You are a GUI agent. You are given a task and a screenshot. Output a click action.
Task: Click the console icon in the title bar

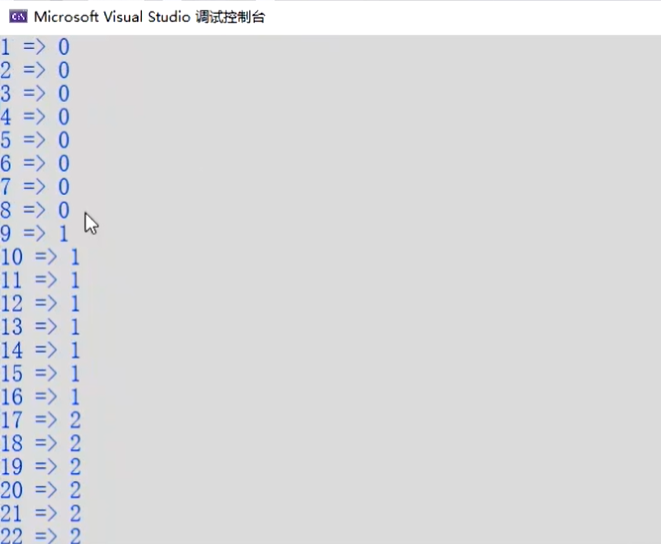click(18, 17)
